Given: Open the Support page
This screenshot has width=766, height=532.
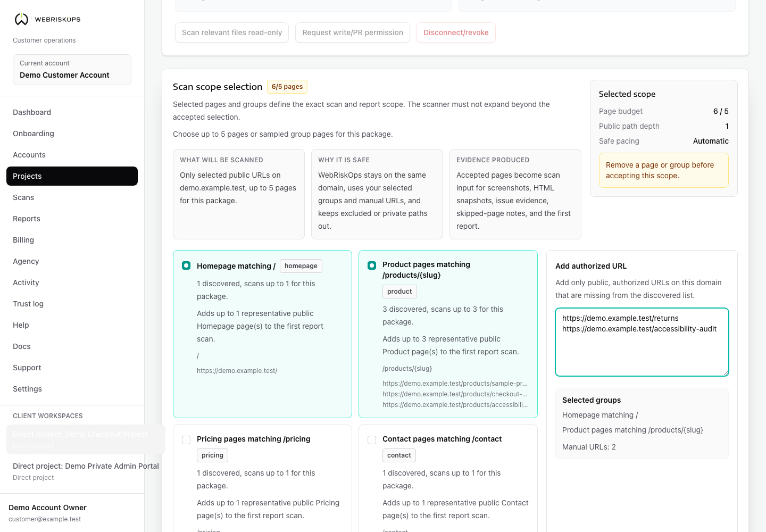Looking at the screenshot, I should coord(72,368).
